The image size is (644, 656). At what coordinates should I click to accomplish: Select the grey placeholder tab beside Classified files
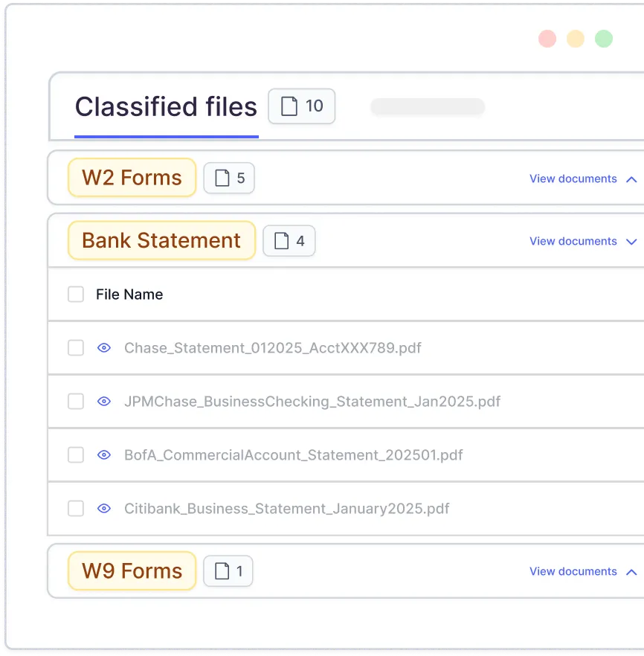pyautogui.click(x=428, y=106)
